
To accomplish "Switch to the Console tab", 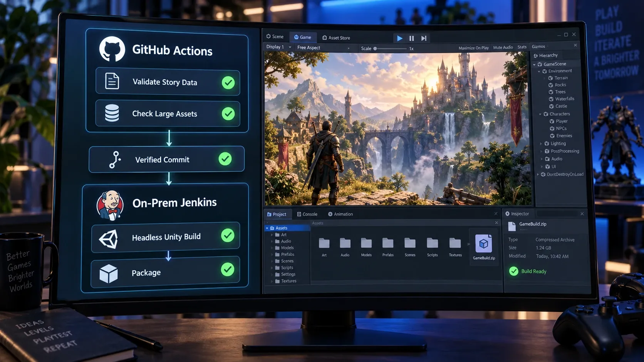I will pos(307,214).
